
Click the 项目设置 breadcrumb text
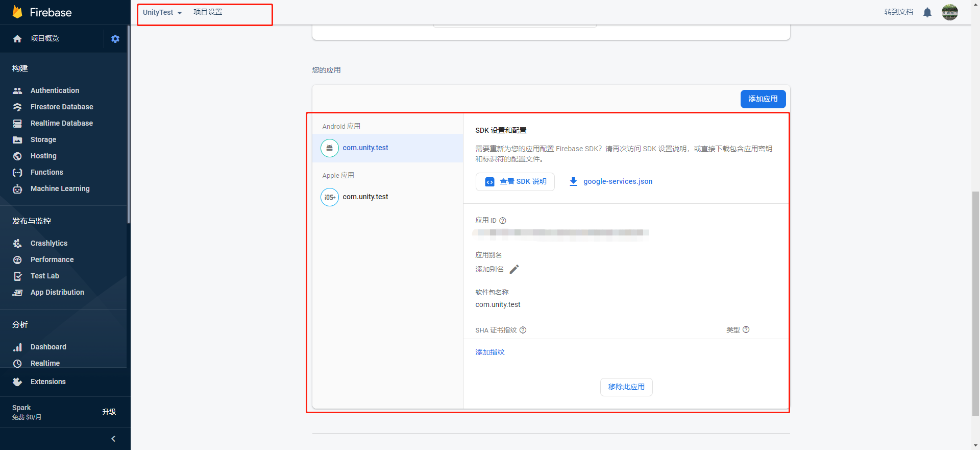(x=208, y=12)
